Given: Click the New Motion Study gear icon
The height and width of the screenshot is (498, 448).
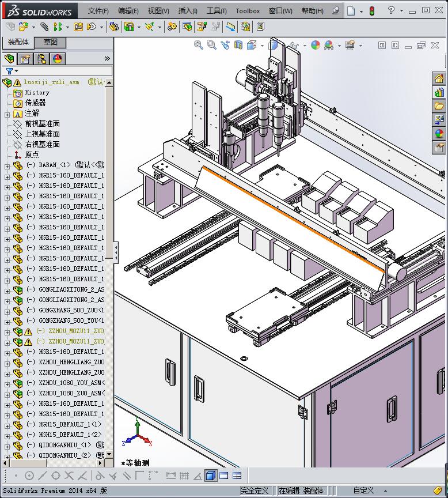Looking at the screenshot, I should 172,27.
